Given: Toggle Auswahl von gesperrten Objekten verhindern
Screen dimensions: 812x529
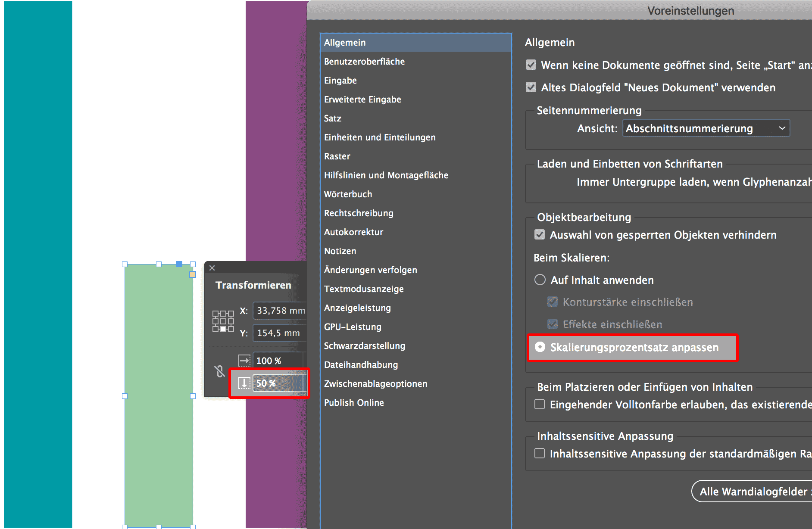Looking at the screenshot, I should coord(540,234).
